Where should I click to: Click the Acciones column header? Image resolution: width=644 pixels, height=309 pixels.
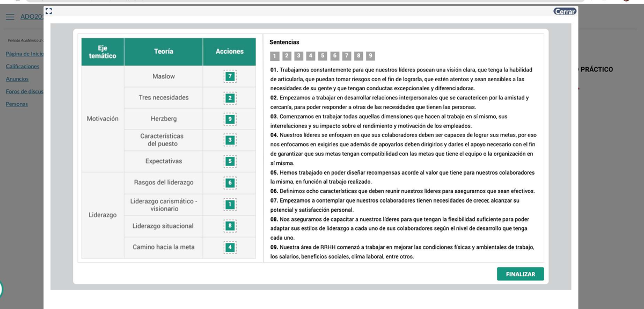pos(230,52)
